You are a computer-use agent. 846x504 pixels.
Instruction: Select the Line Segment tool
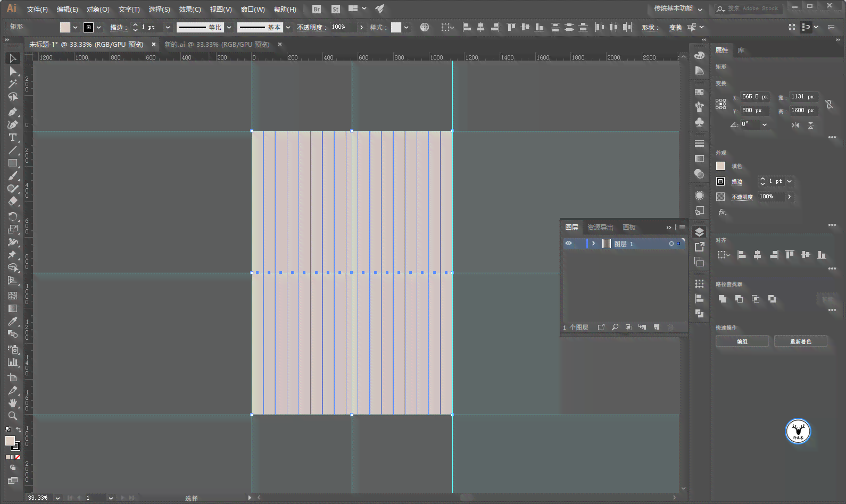pyautogui.click(x=13, y=150)
